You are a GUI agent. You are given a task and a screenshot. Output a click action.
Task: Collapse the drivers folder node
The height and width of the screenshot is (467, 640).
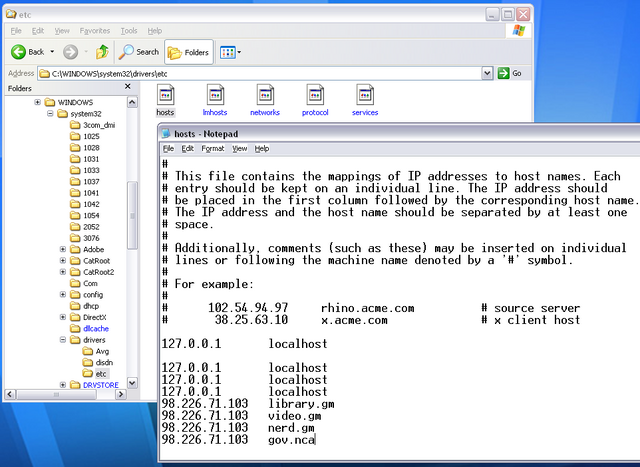tap(63, 340)
